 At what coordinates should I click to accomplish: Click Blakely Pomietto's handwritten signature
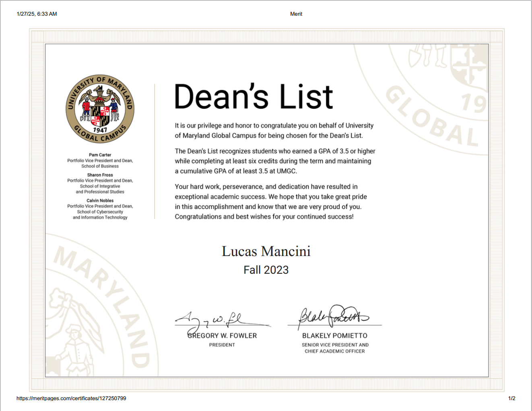(334, 316)
